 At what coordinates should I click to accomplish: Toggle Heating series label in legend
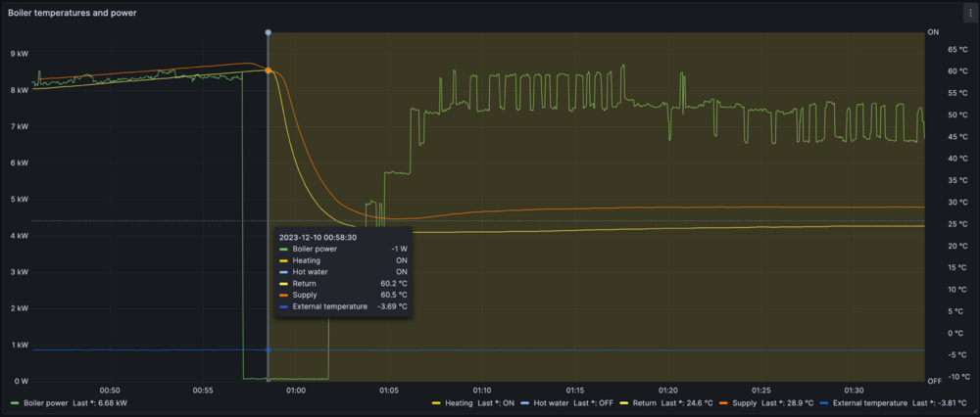(459, 402)
